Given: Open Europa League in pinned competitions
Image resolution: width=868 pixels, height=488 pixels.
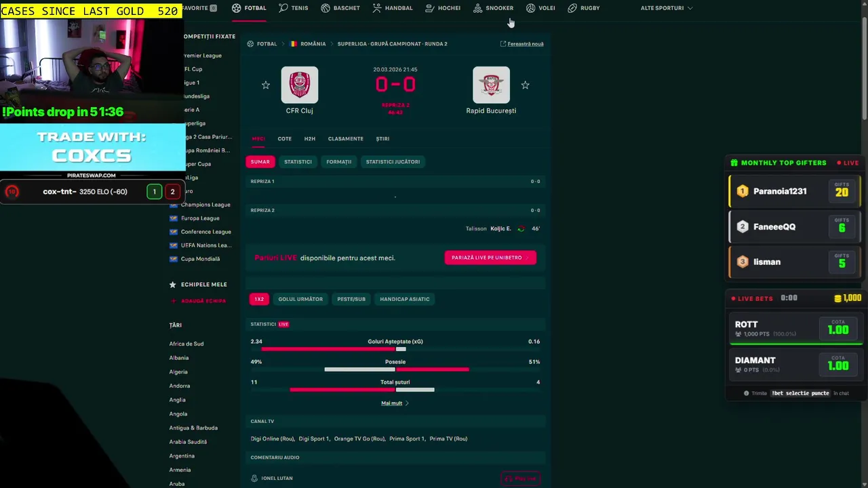Looking at the screenshot, I should pyautogui.click(x=200, y=218).
